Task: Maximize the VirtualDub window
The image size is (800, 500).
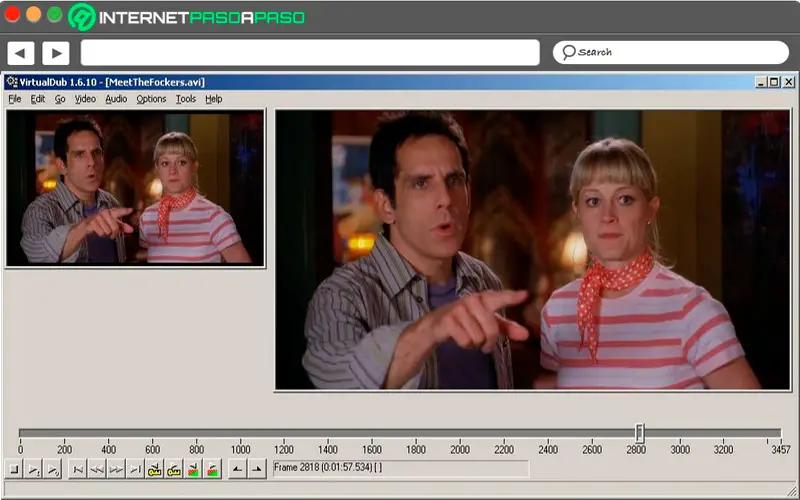Action: [x=774, y=82]
